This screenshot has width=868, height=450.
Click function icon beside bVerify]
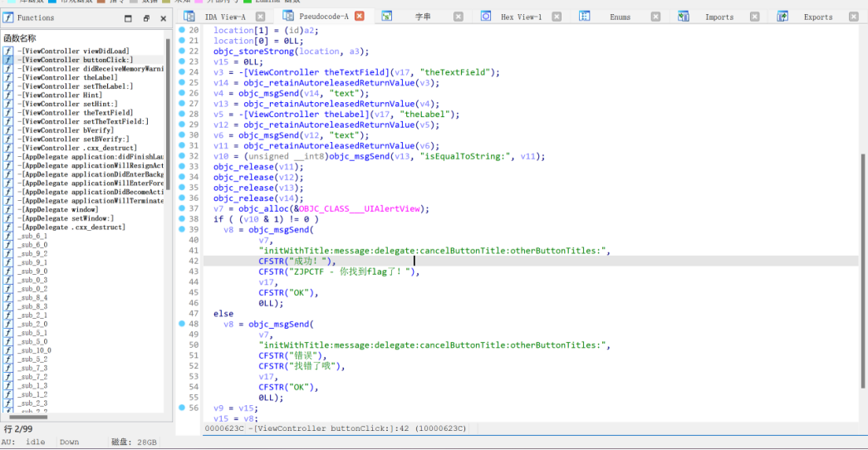point(7,130)
